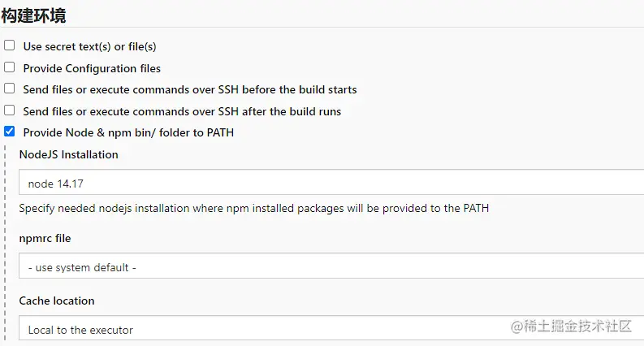Click the 'after the build runs' SSH label text
Viewport: 644px width, 346px height.
coord(182,111)
